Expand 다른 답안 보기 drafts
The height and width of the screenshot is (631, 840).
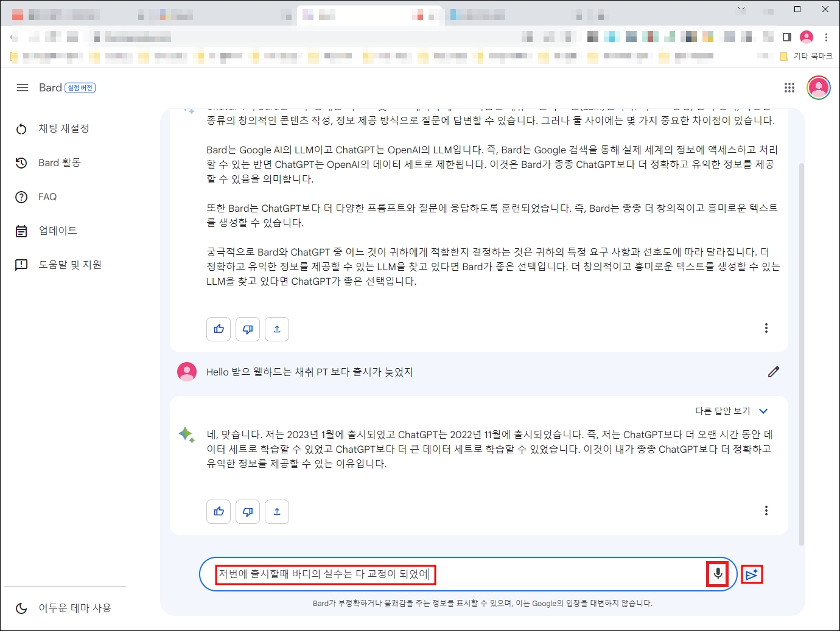[x=732, y=411]
